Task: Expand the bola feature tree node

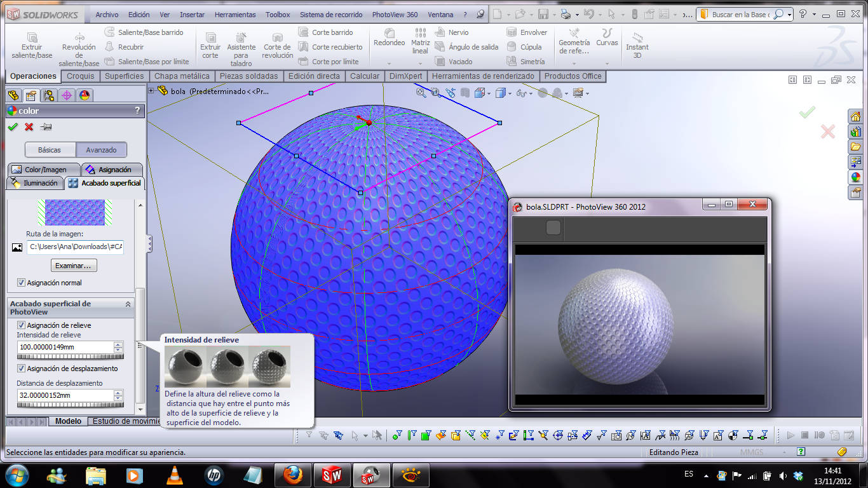Action: [151, 91]
